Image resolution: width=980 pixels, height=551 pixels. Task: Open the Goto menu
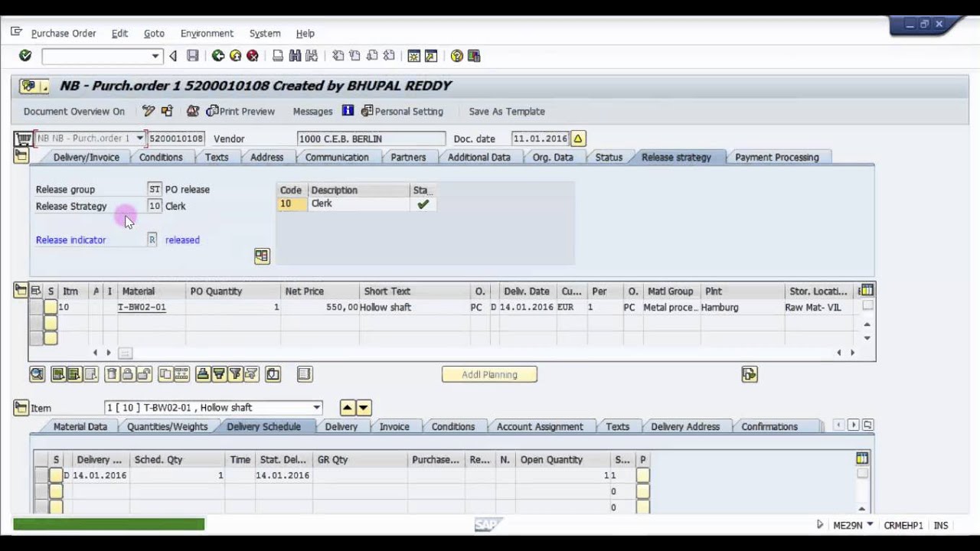154,34
